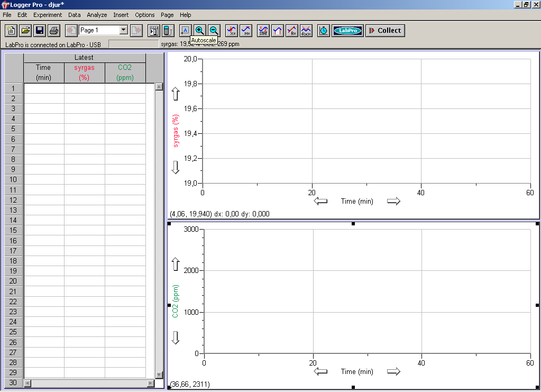541x392 pixels.
Task: Open the Experiment menu
Action: pyautogui.click(x=48, y=15)
